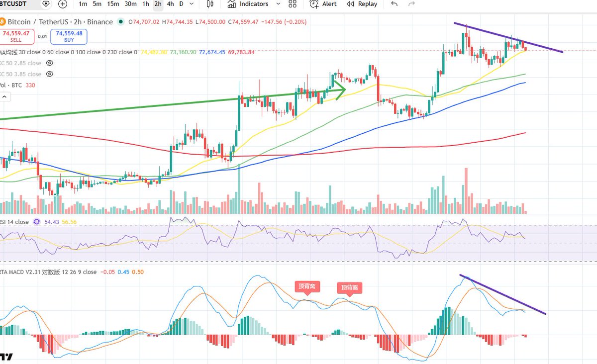Viewport: 597px width, 364px height.
Task: Select the 5m timeframe
Action: [97, 4]
